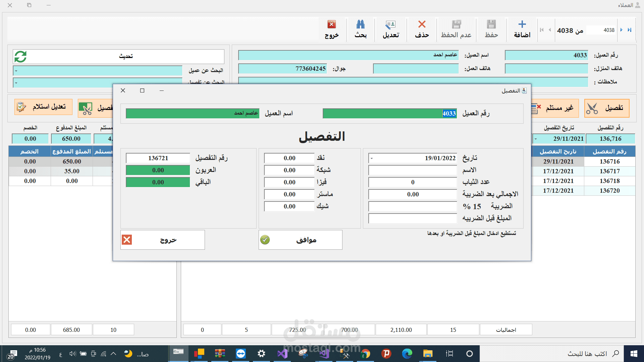
Task: Click the إضافة (Add) plus icon
Action: 522,25
